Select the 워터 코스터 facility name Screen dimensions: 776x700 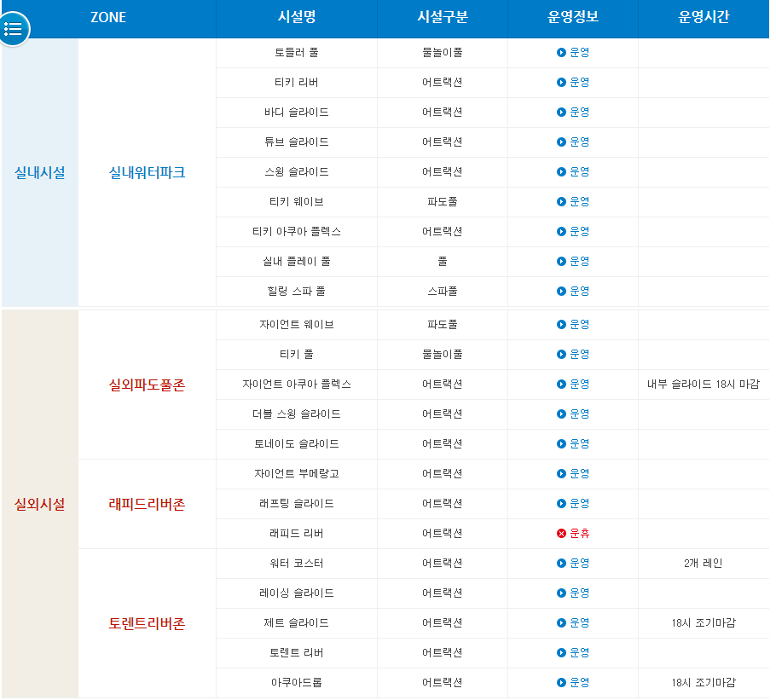297,563
